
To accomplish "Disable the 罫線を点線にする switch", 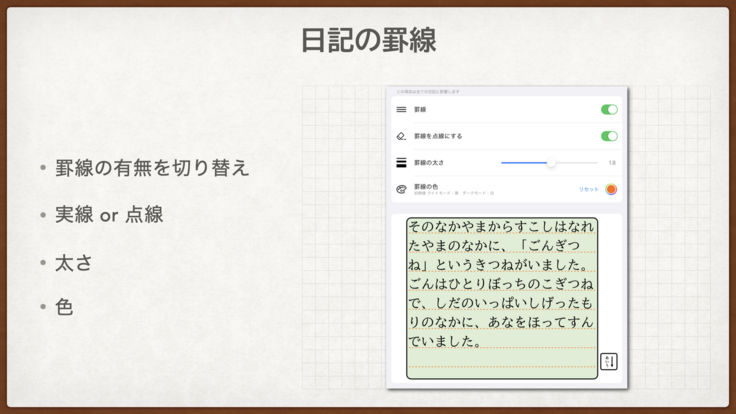I will [x=609, y=136].
